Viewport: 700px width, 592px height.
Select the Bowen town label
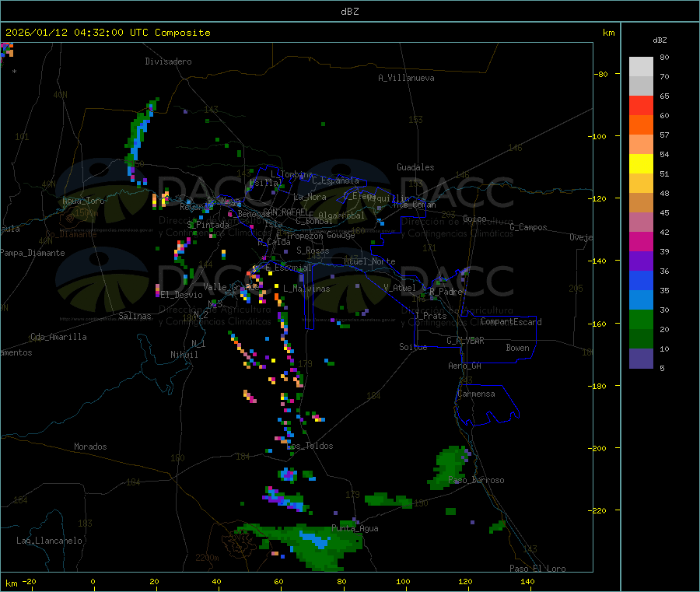pyautogui.click(x=518, y=348)
